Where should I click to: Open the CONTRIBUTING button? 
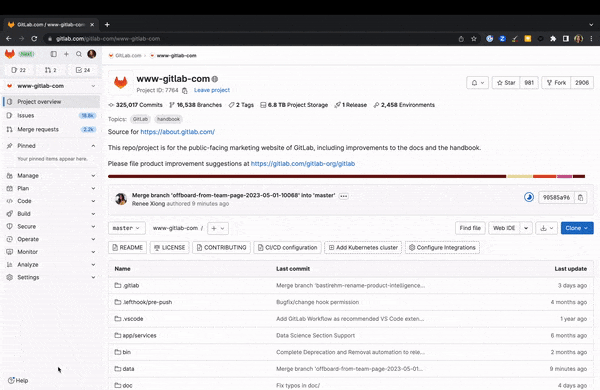[221, 248]
